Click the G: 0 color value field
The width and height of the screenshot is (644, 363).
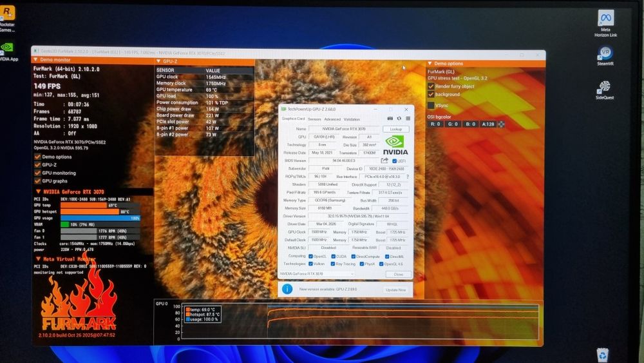452,124
